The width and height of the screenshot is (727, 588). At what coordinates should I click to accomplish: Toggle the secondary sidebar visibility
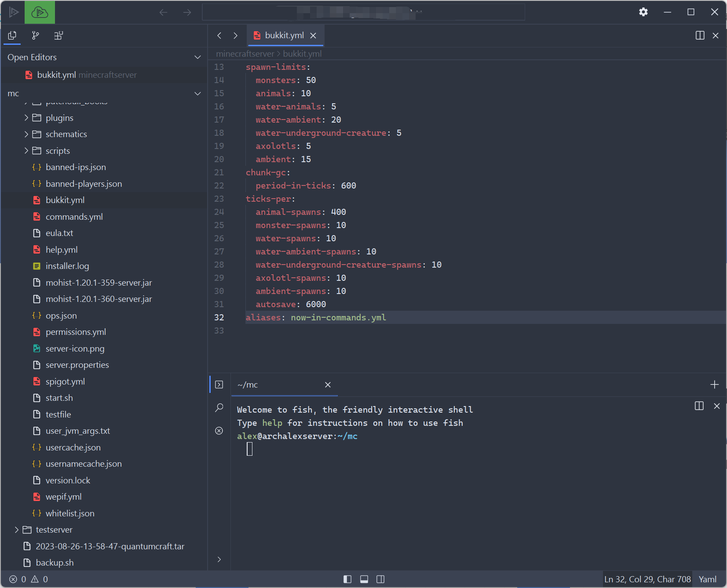380,579
